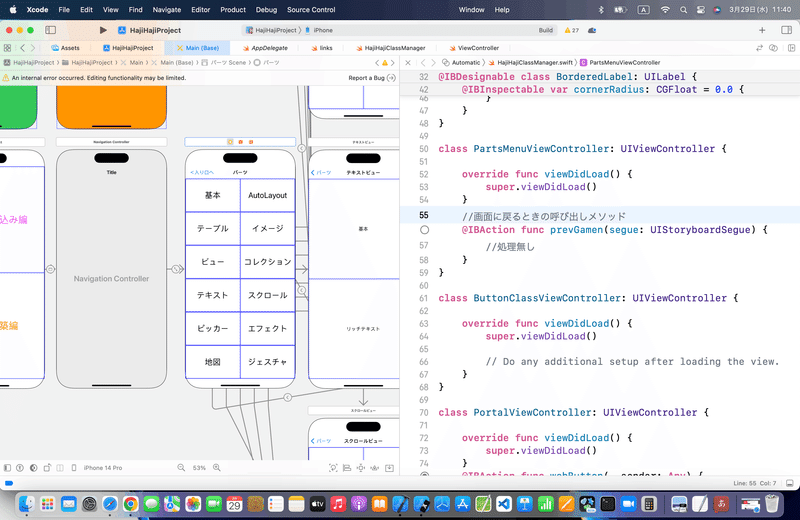Close the assistant editor pane
800x520 pixels.
pos(408,63)
